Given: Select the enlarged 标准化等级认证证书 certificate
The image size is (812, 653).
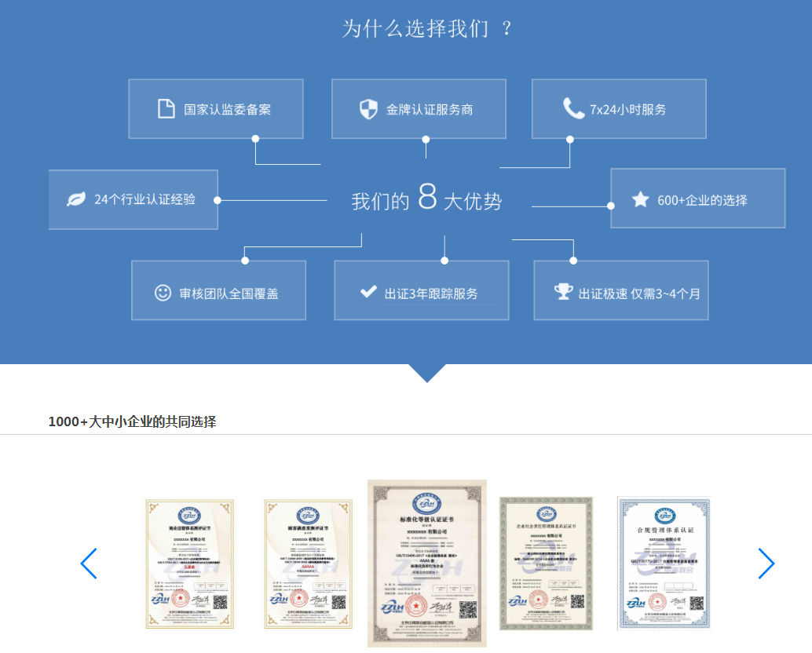Looking at the screenshot, I should (x=427, y=564).
